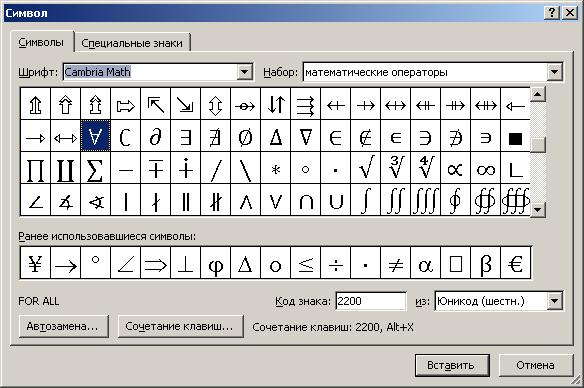584x388 pixels.
Task: Open the Автозамена dialog button
Action: (x=63, y=327)
